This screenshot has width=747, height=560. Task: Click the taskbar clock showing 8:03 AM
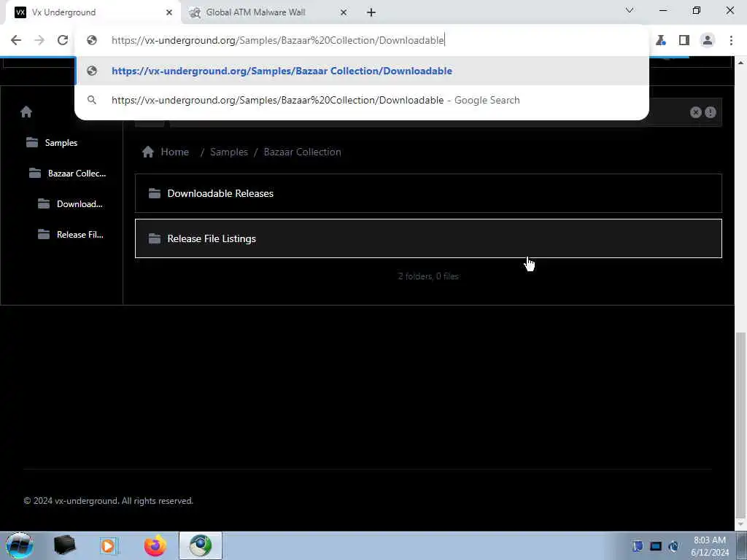(x=709, y=545)
